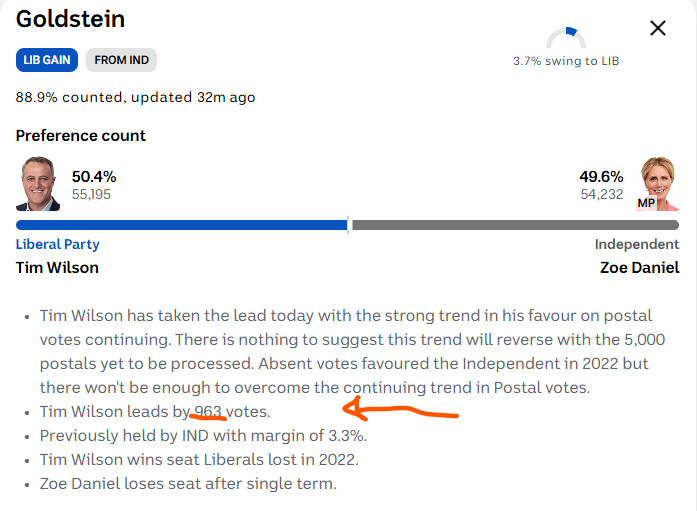The width and height of the screenshot is (697, 511).
Task: Click the LIB GAIN badge
Action: 47,60
